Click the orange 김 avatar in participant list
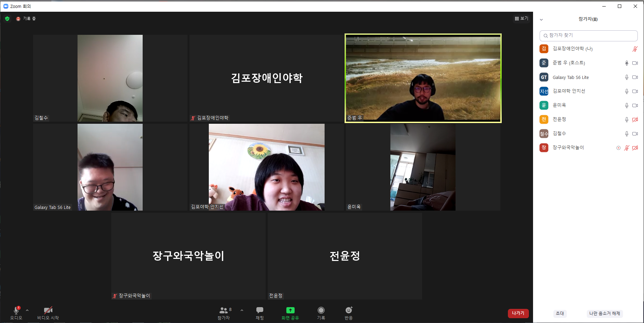The image size is (644, 323). [x=544, y=49]
